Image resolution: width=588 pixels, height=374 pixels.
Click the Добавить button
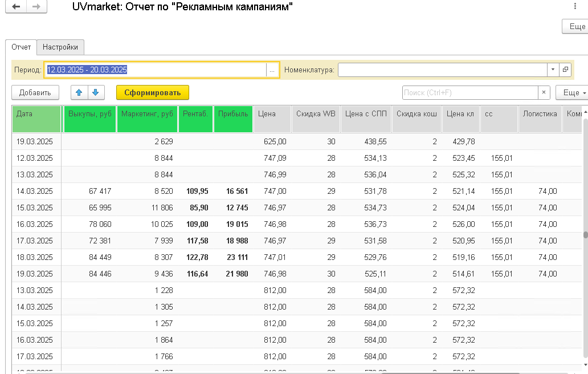[35, 93]
